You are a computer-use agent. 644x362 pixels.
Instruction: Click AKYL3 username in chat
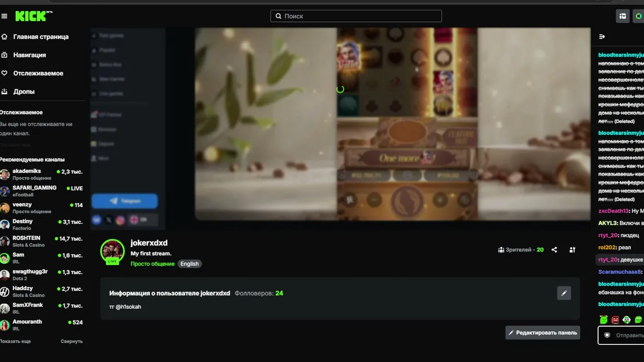[x=608, y=223]
